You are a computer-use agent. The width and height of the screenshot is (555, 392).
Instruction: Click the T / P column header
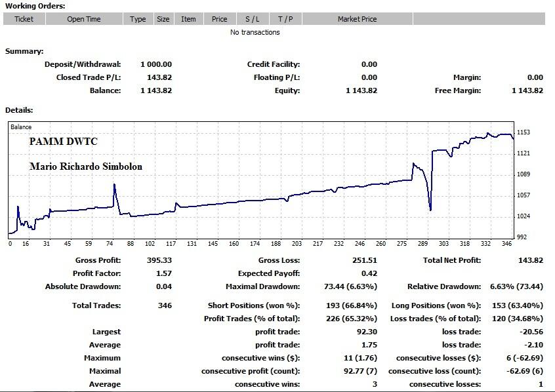click(x=285, y=19)
